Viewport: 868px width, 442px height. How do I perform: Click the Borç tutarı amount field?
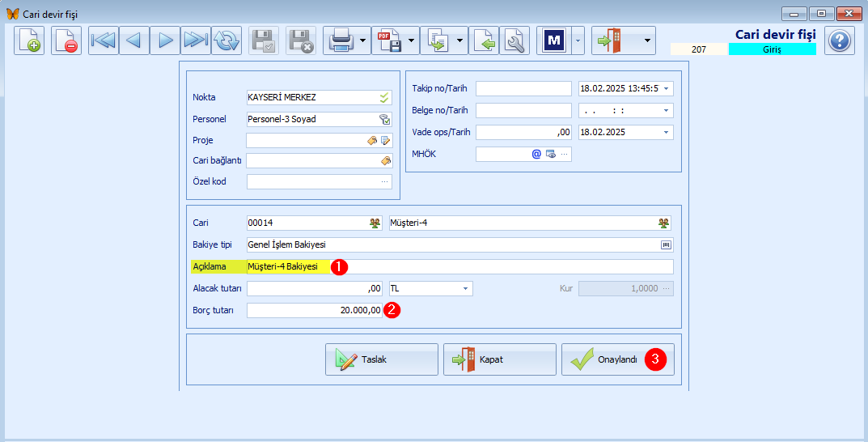click(x=314, y=311)
